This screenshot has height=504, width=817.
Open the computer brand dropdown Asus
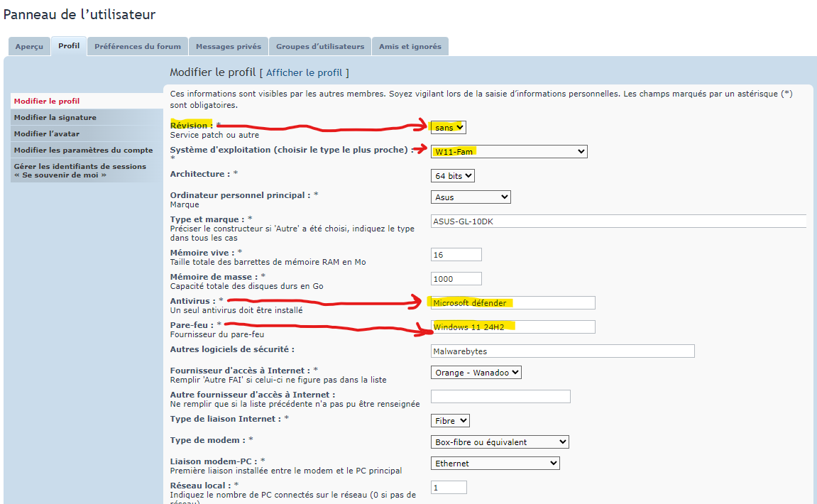pyautogui.click(x=471, y=197)
